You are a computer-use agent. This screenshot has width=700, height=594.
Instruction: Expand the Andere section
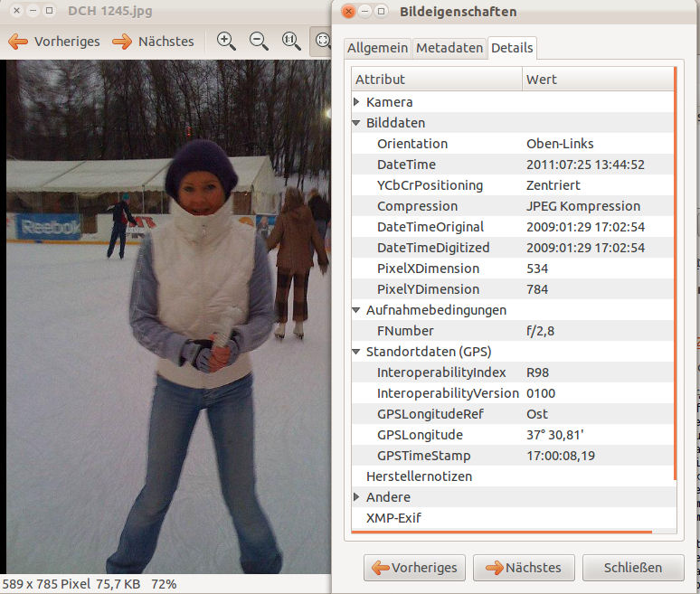tap(356, 496)
